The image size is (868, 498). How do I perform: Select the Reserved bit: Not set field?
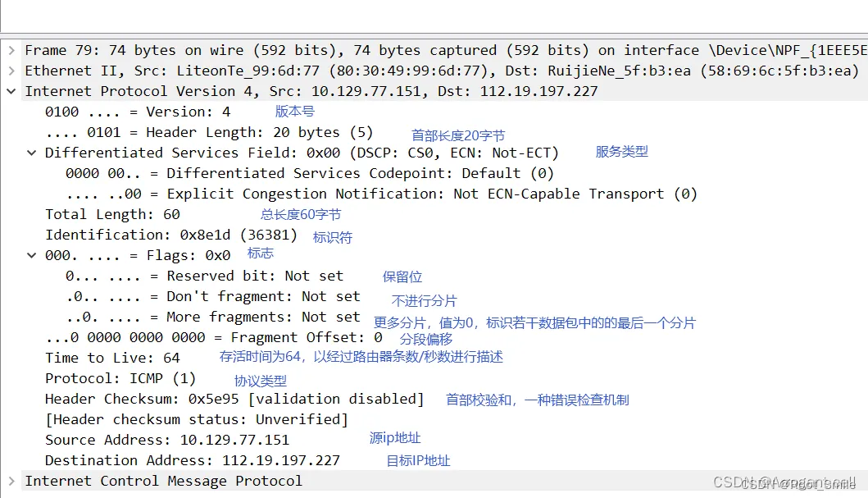coord(189,276)
